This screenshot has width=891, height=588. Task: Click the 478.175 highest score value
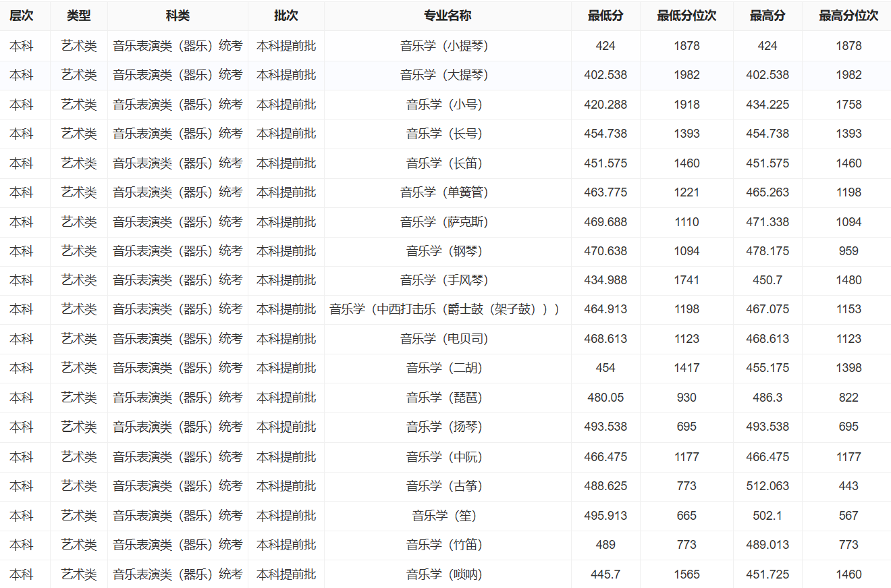click(767, 251)
